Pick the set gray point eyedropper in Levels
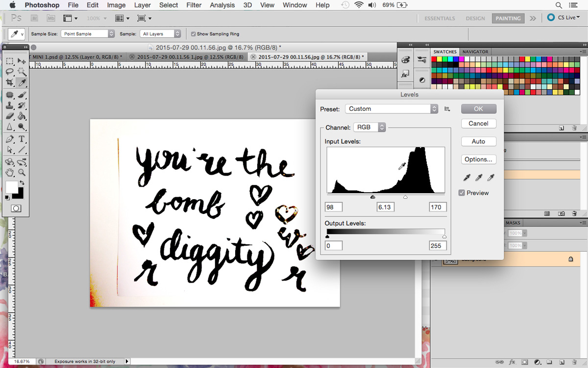 pyautogui.click(x=479, y=177)
